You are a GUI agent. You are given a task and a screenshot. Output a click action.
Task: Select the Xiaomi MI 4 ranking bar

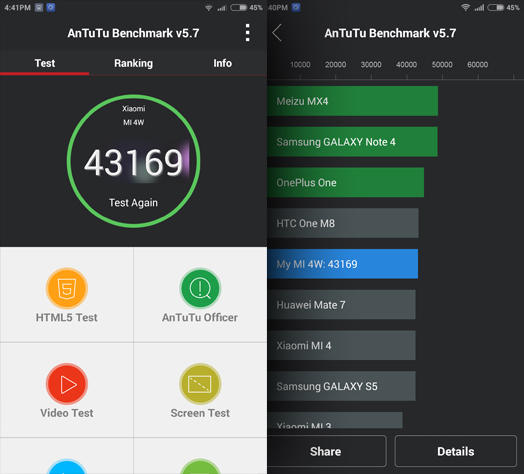342,345
